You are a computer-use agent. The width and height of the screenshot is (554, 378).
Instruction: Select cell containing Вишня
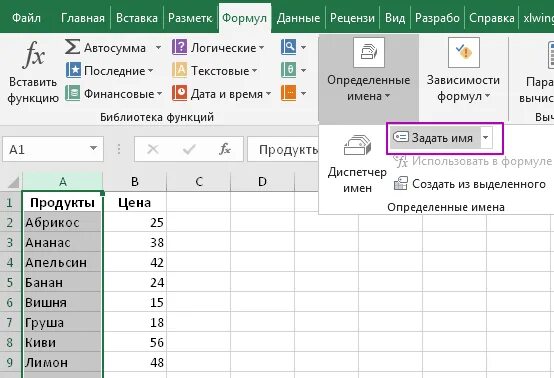pyautogui.click(x=63, y=302)
